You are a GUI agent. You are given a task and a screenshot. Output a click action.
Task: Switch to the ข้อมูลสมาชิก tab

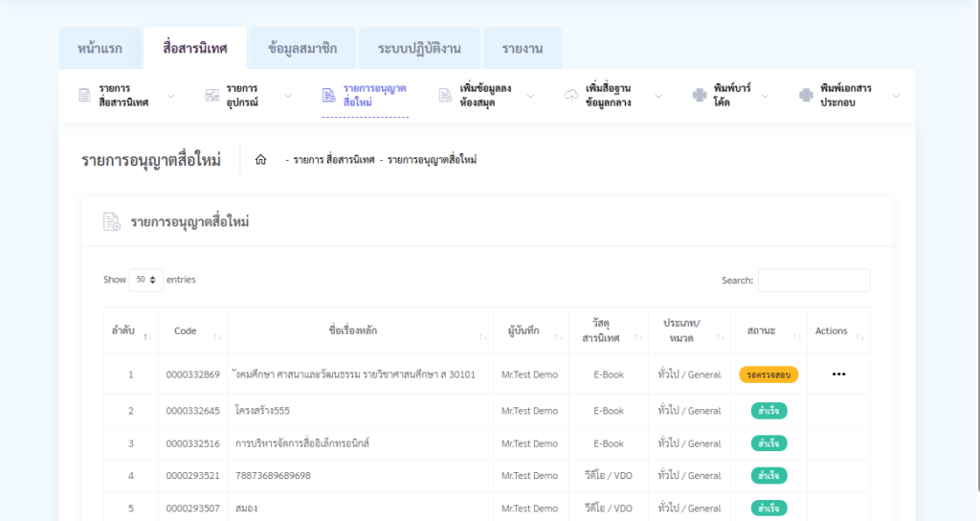click(x=302, y=49)
